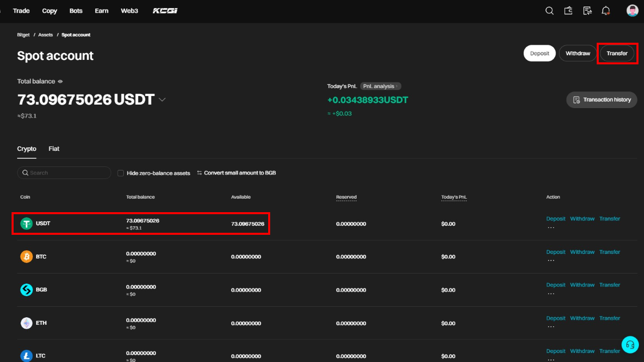This screenshot has height=362, width=644.
Task: Click the top Withdraw button
Action: click(x=578, y=53)
